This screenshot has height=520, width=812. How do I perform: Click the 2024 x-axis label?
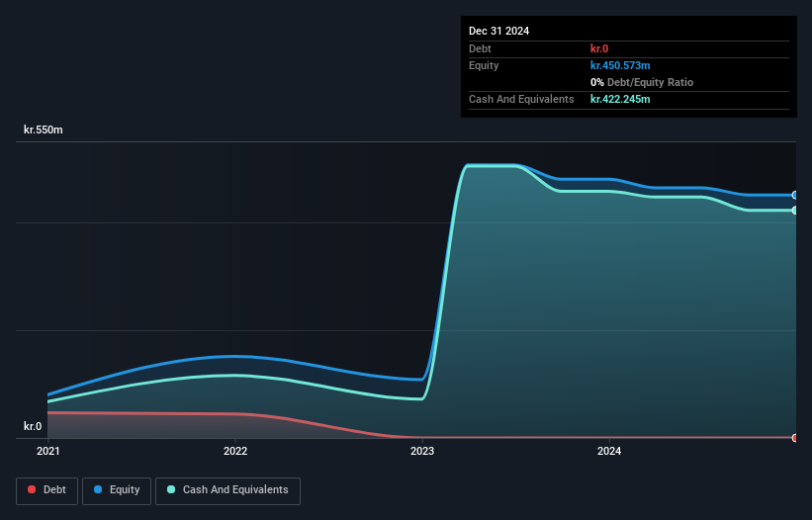click(609, 451)
